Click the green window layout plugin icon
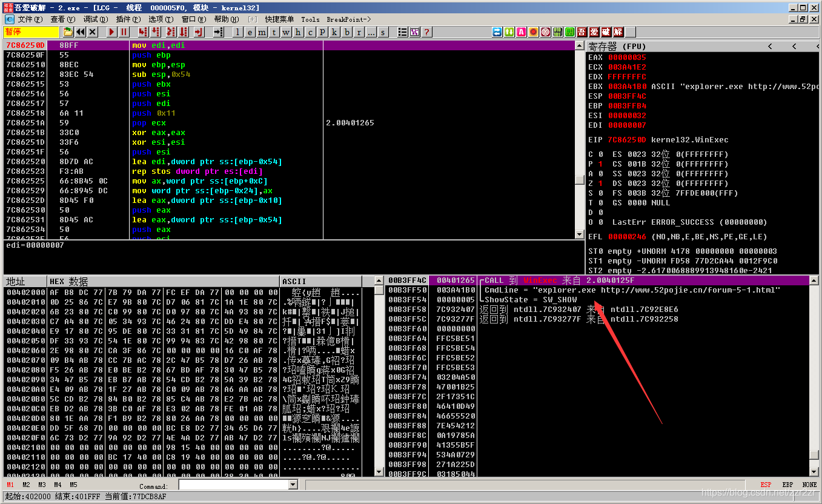822x504 pixels. pyautogui.click(x=570, y=32)
